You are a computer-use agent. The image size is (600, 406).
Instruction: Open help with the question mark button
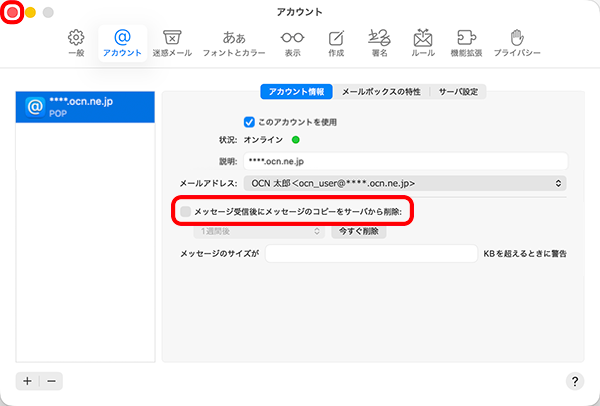575,381
